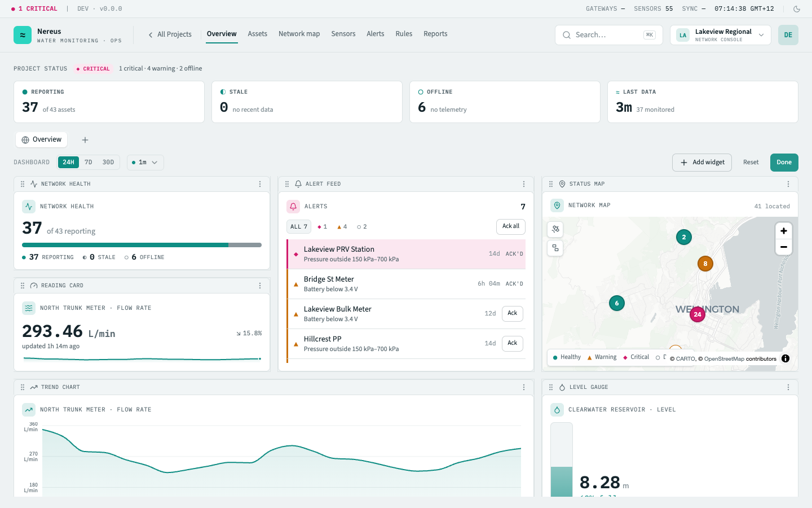The width and height of the screenshot is (812, 508).
Task: Open the Sensors tab
Action: 343,34
